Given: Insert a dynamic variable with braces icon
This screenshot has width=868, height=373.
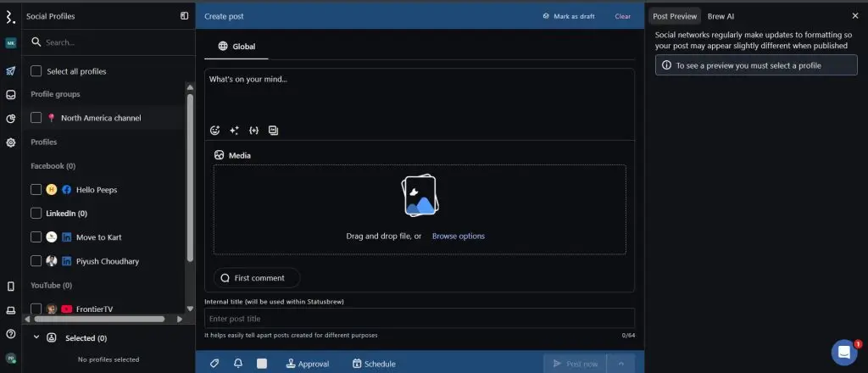Looking at the screenshot, I should (253, 131).
